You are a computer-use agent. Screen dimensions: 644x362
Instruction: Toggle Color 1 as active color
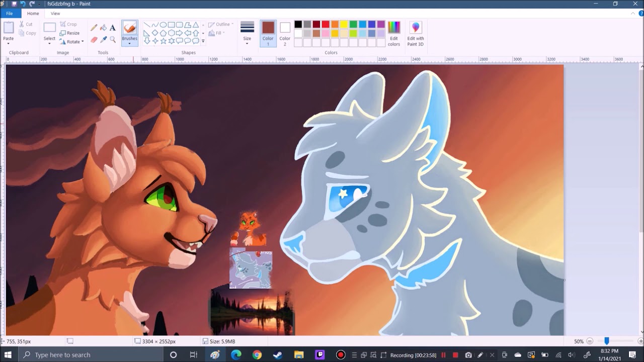[x=268, y=34]
